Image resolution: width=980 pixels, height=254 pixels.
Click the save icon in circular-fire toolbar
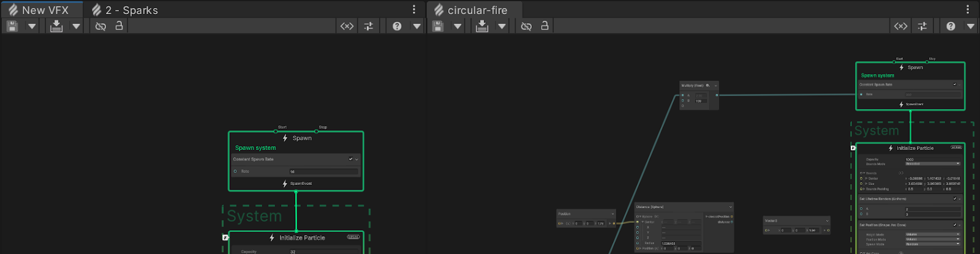point(437,26)
